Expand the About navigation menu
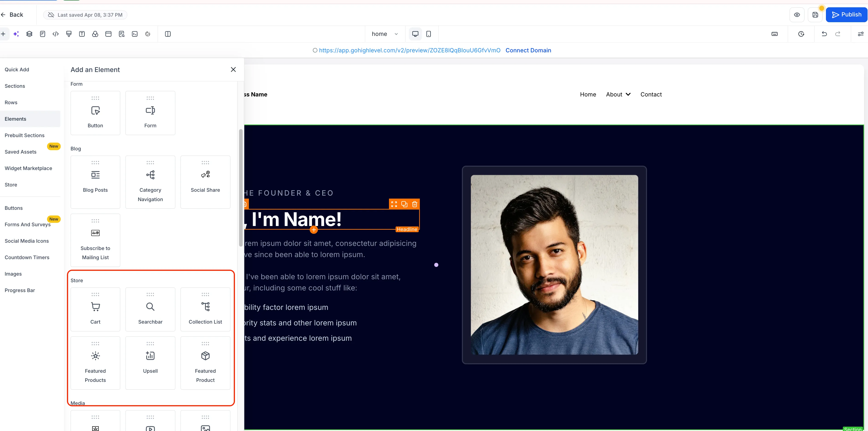This screenshot has height=431, width=868. click(618, 94)
